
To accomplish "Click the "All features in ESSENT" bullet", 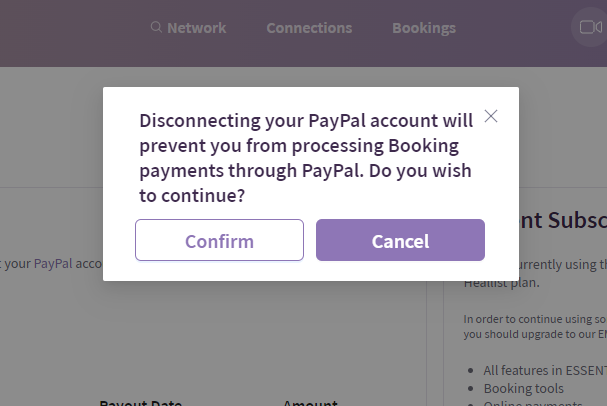I will pos(545,369).
